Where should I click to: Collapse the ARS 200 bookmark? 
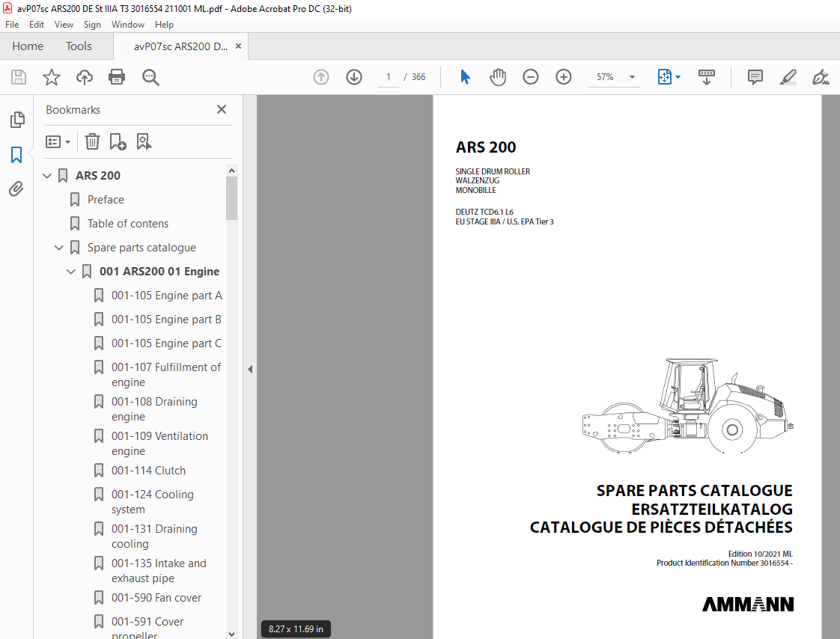pyautogui.click(x=47, y=176)
